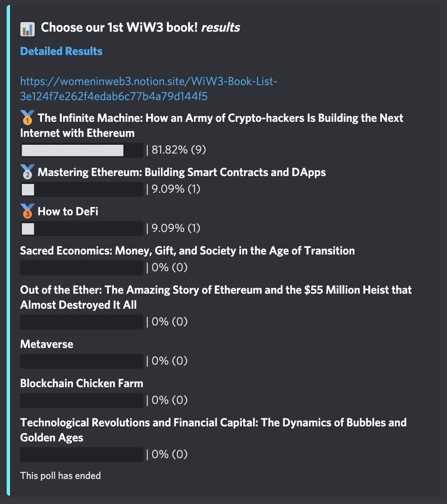The height and width of the screenshot is (504, 447).
Task: Click the How to DeFi progress bar
Action: (82, 228)
